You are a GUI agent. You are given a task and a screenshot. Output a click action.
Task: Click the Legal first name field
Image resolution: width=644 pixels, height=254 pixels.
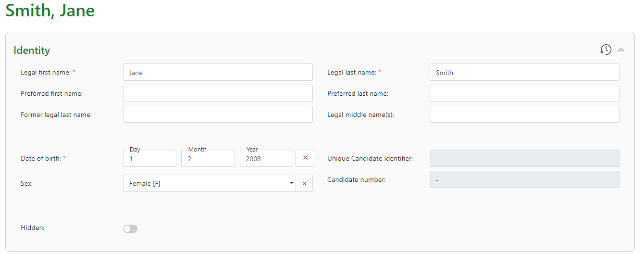[218, 73]
